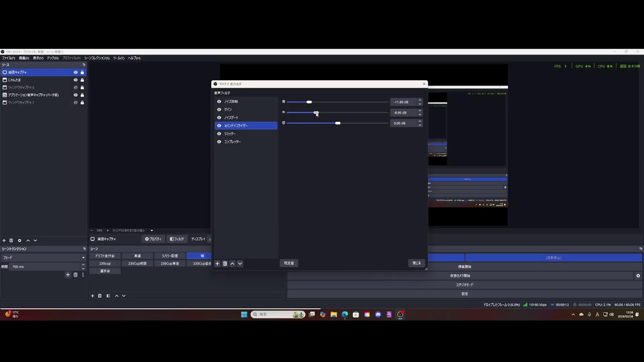
Task: Click the スタジオモード button
Action: (x=464, y=285)
